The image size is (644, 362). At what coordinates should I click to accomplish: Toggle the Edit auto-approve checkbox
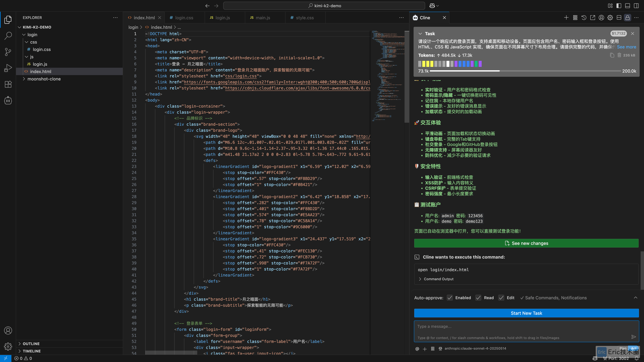pos(501,297)
